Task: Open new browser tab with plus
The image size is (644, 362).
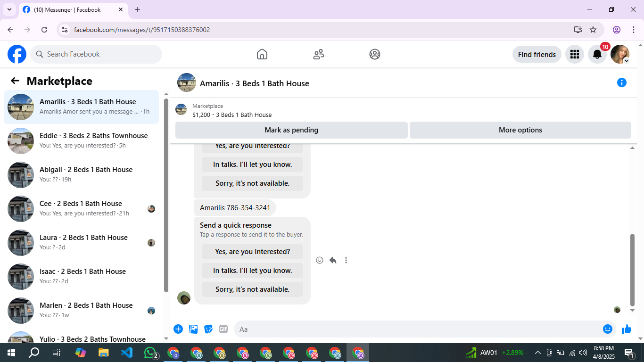Action: (x=138, y=9)
